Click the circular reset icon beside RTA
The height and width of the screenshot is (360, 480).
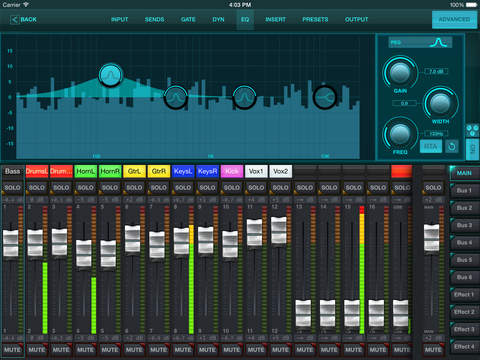(x=452, y=146)
